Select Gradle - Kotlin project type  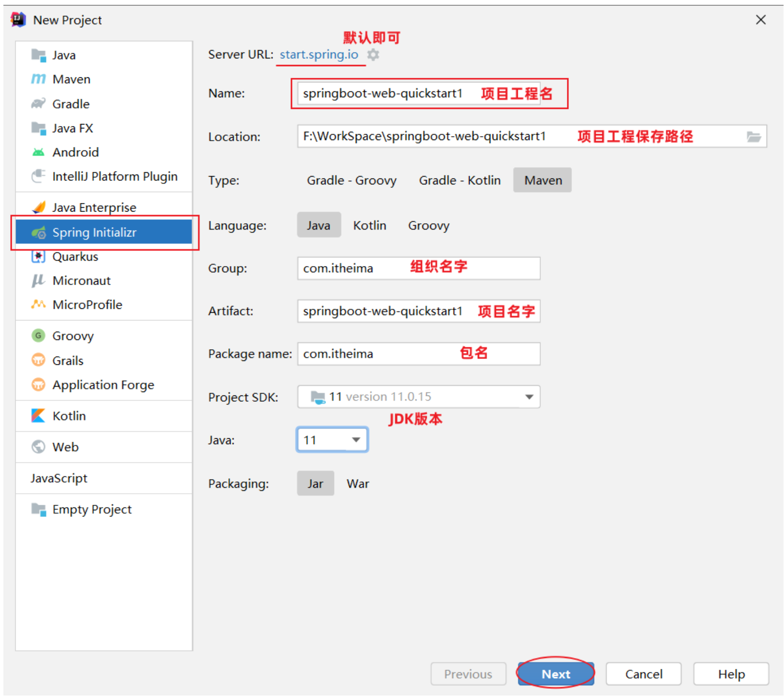(x=460, y=180)
